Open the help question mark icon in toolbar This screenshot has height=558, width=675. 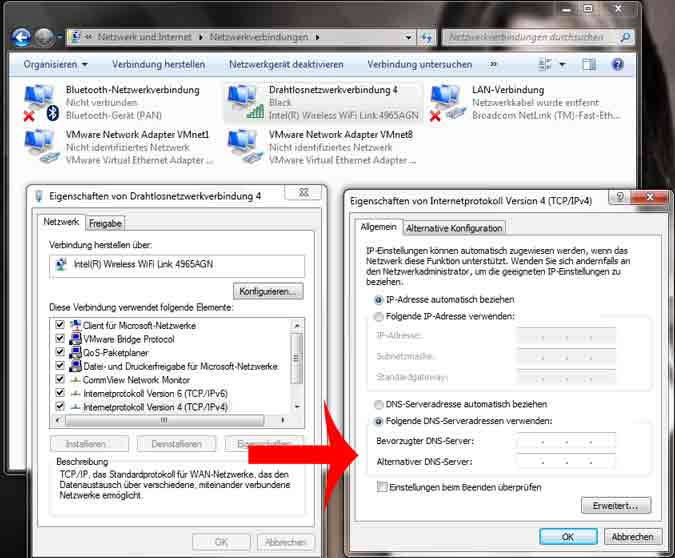617,65
